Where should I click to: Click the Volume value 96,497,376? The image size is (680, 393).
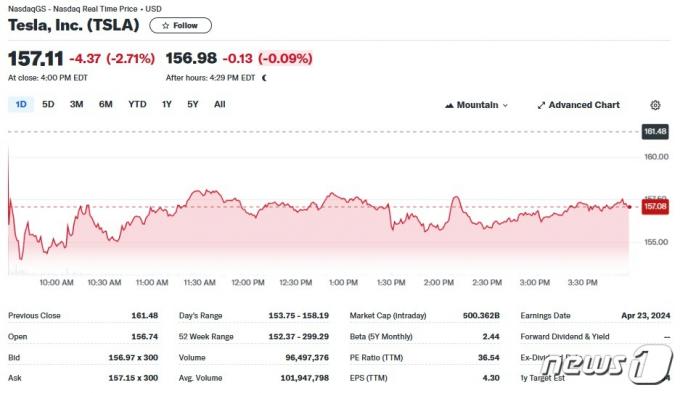point(307,357)
